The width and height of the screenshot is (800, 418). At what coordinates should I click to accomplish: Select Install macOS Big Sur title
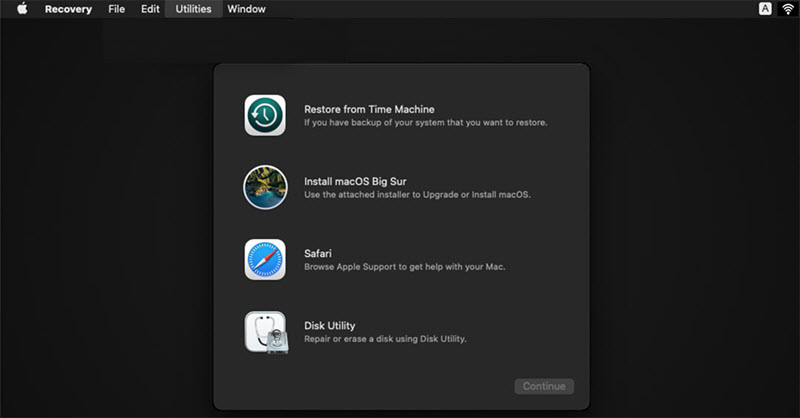click(355, 182)
